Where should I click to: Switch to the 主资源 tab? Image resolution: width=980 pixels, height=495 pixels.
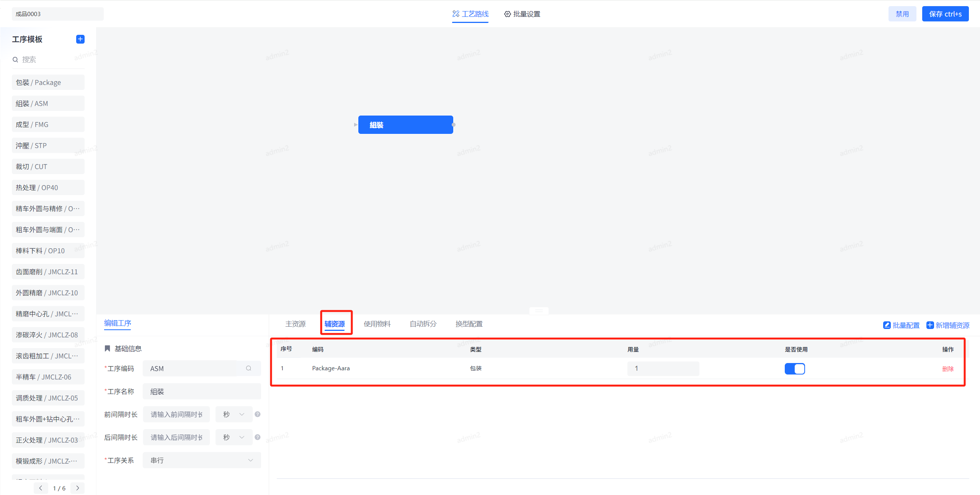point(295,324)
